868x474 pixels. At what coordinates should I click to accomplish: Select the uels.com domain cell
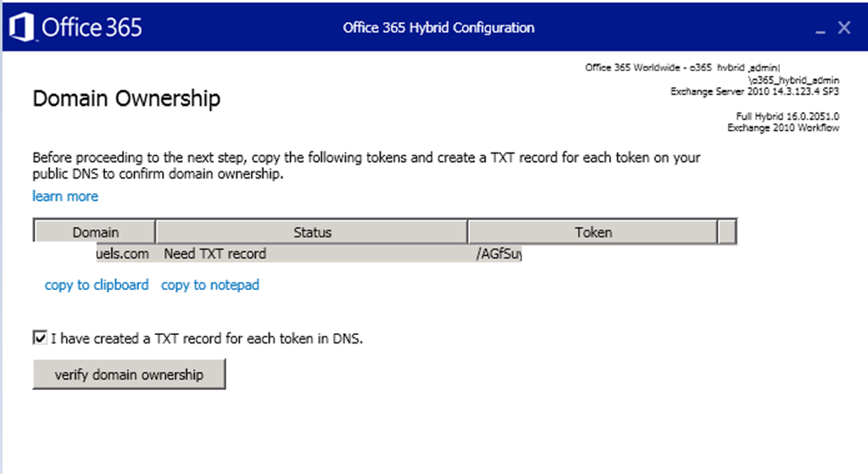pos(123,254)
